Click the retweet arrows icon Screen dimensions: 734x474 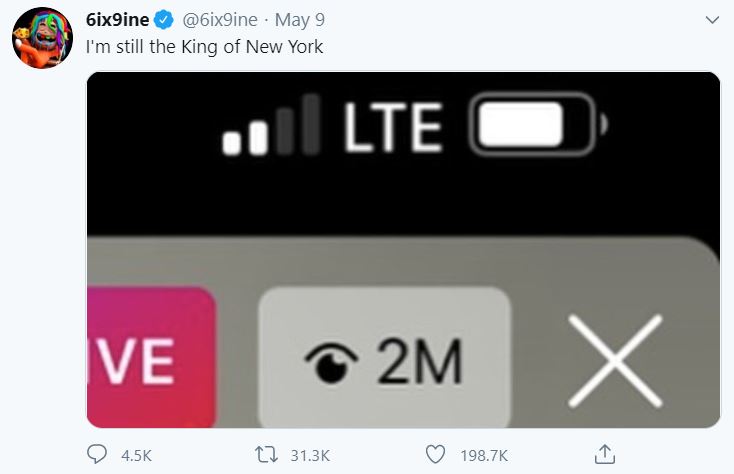(265, 454)
